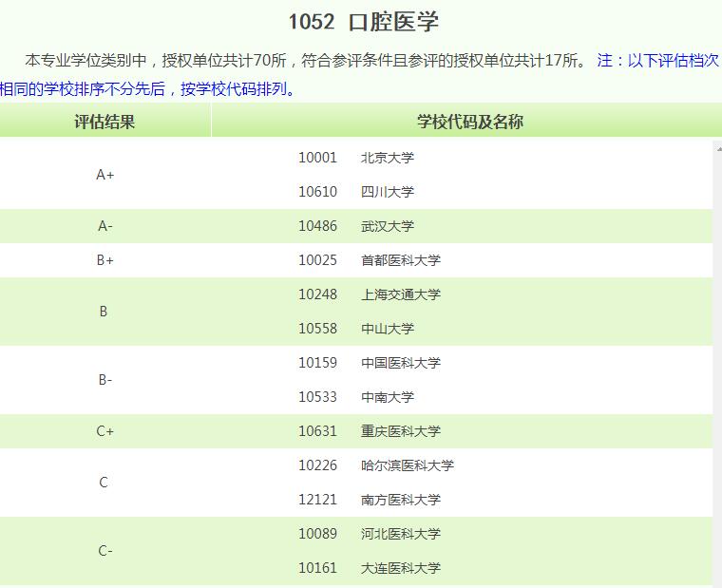Click 首都医科大学 in the B+ row

[401, 260]
